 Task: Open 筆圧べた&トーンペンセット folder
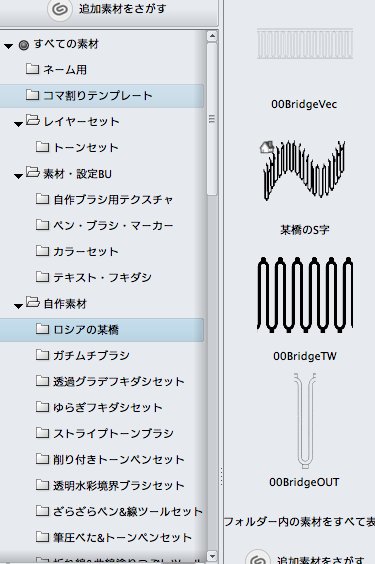pyautogui.click(x=122, y=537)
